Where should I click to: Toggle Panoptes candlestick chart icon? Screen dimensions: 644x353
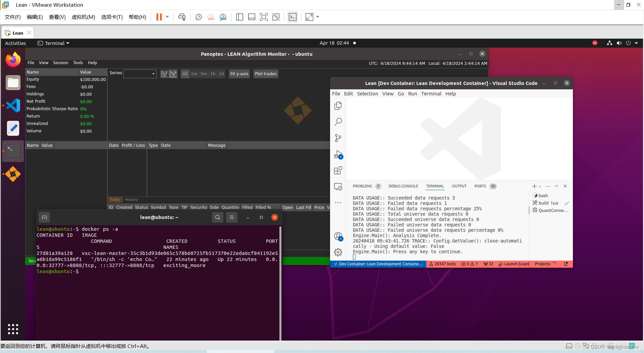164,74
